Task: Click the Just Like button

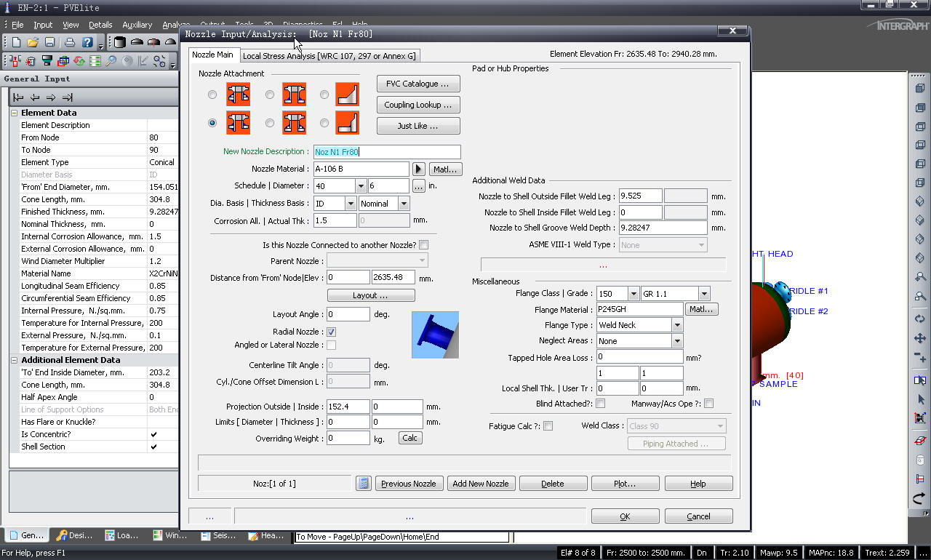Action: coord(418,126)
